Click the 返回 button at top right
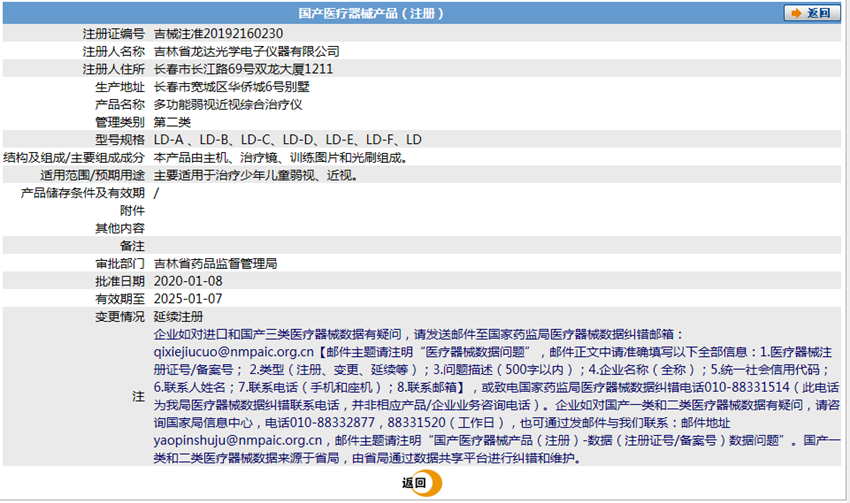850x503 pixels. 812,13
